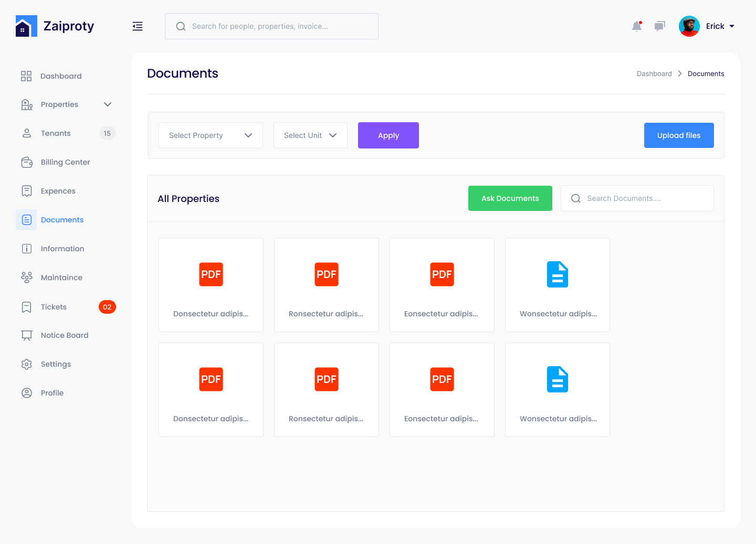Open the Erick user menu arrow
756x544 pixels.
click(732, 26)
